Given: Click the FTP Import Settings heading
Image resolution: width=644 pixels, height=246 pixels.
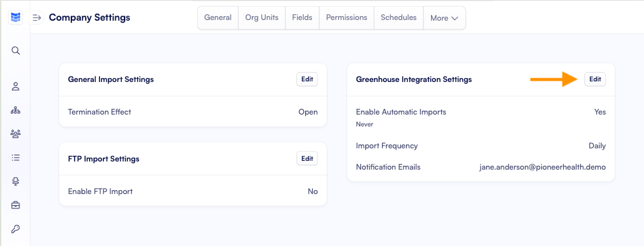Looking at the screenshot, I should coord(103,158).
